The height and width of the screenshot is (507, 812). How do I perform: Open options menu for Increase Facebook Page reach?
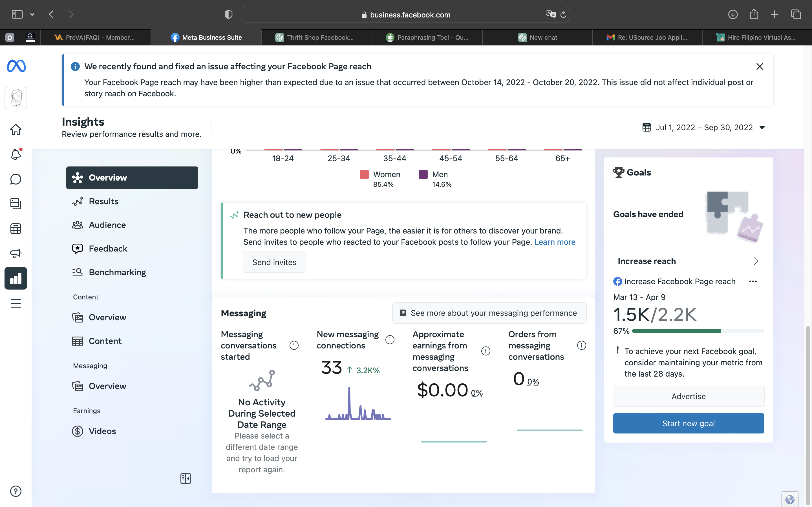[753, 281]
